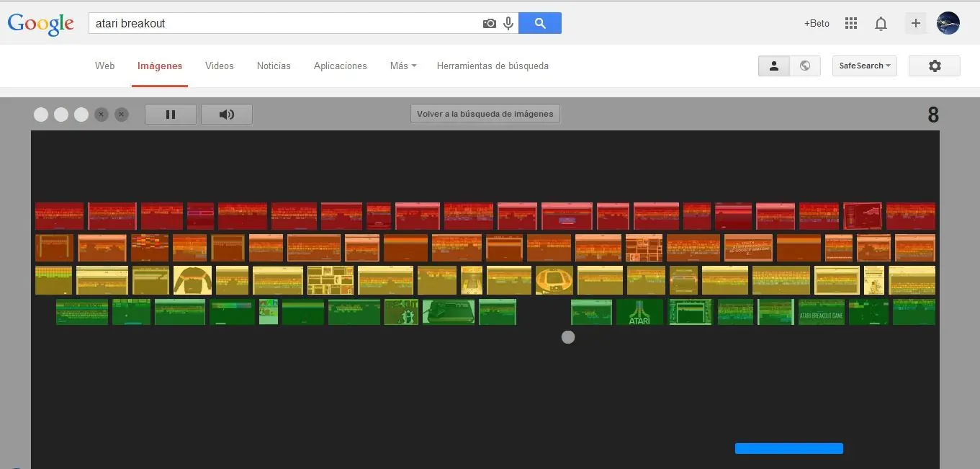Click the Atari console green brick
This screenshot has height=469, width=980.
448,312
